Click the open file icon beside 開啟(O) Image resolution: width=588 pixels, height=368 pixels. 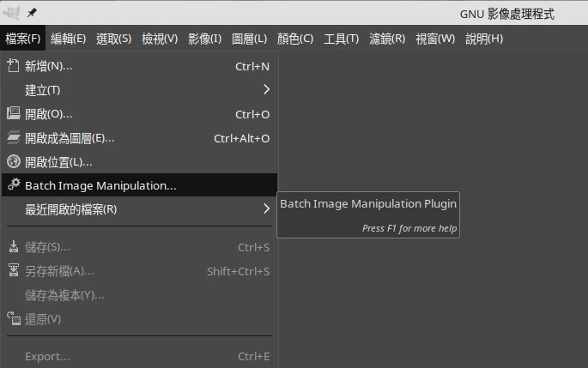tap(13, 114)
